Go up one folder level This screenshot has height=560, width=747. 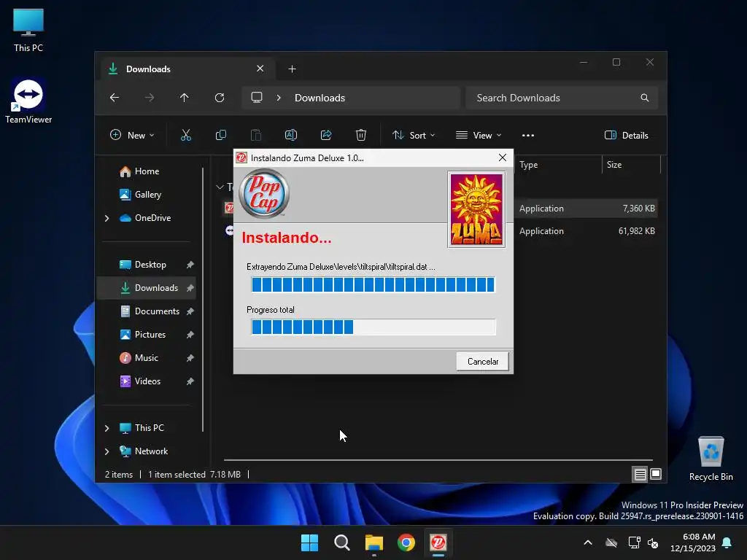click(x=185, y=98)
